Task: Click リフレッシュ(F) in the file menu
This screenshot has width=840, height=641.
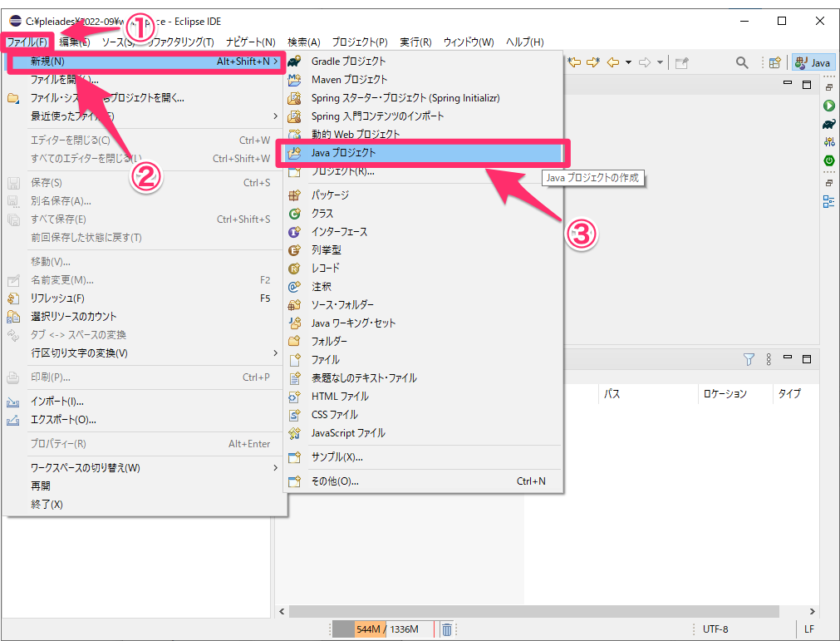Action: click(x=145, y=298)
